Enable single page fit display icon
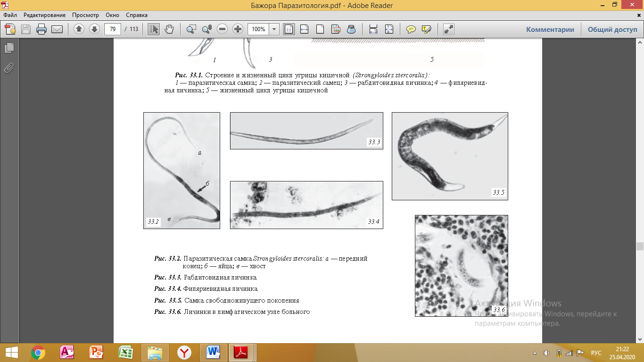The image size is (644, 362). pyautogui.click(x=389, y=29)
